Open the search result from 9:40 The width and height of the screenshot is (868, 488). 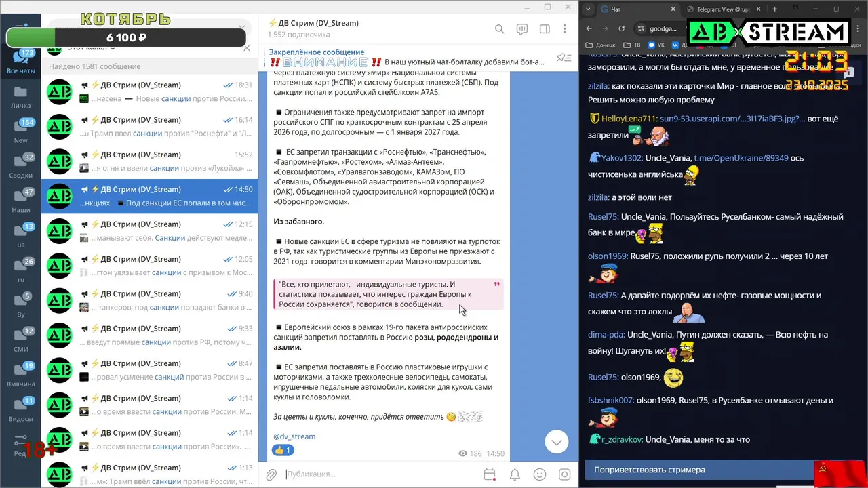tap(150, 300)
